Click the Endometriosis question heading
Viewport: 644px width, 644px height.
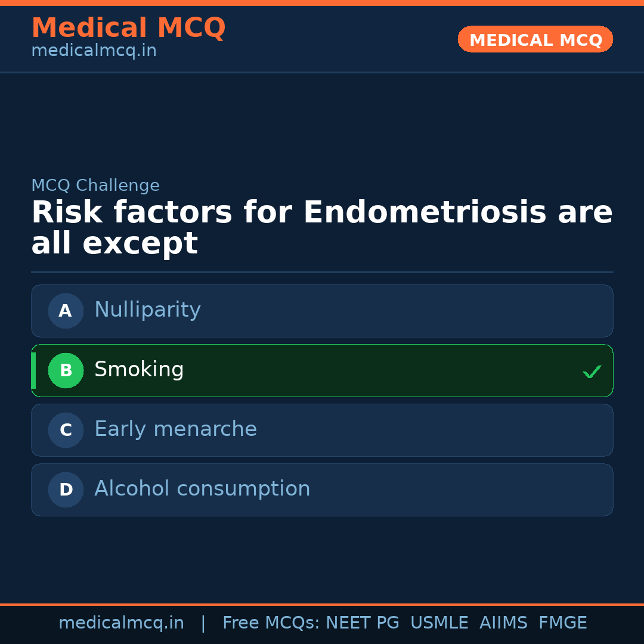click(x=321, y=228)
